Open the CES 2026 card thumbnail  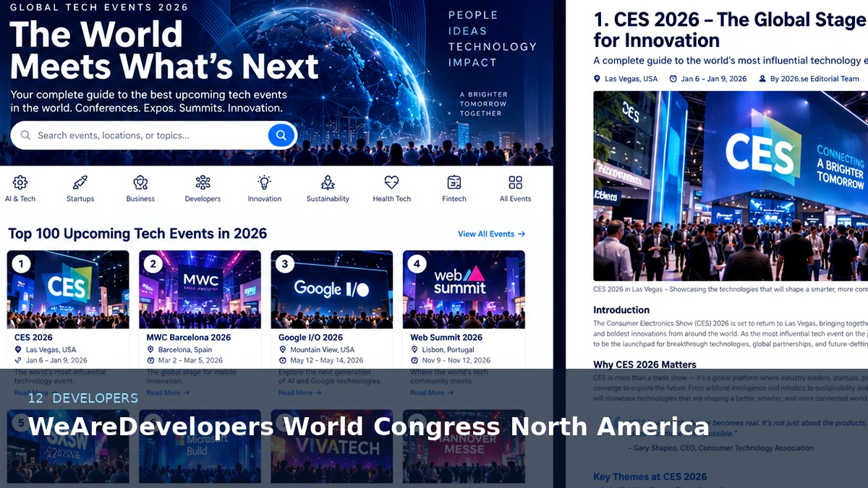68,289
